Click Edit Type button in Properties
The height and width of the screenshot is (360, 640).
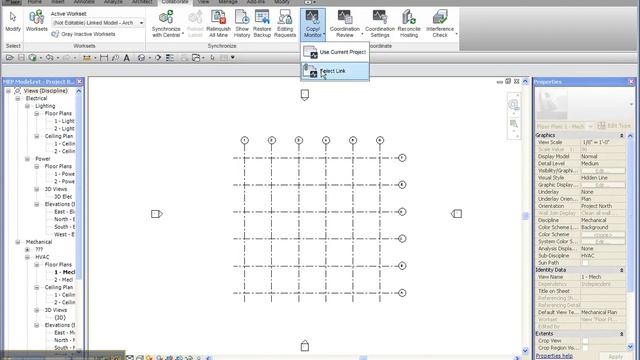(x=614, y=126)
